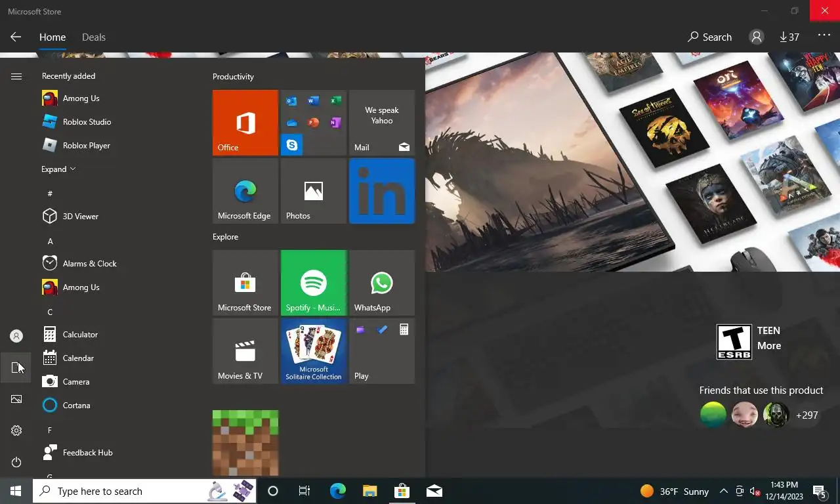Open the clock showing 1:43 PM
Screen dimensions: 840x504
coord(784,491)
